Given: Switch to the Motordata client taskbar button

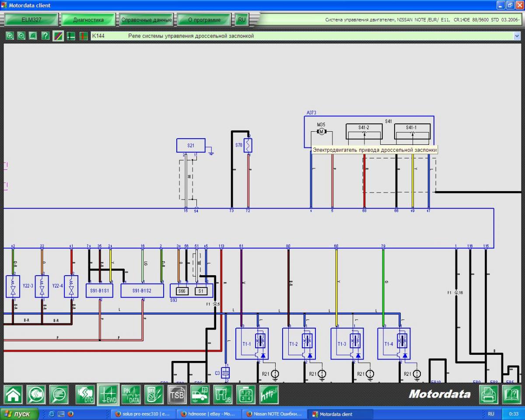Looking at the screenshot, I should 340,414.
